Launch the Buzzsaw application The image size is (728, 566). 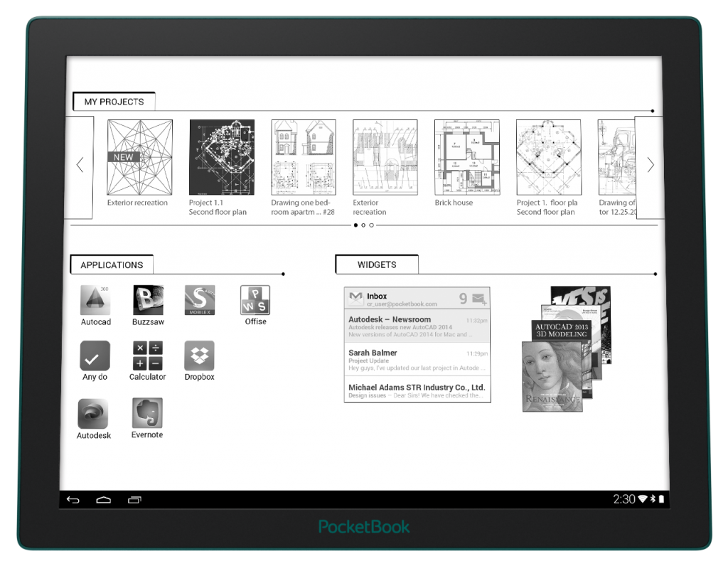click(148, 300)
